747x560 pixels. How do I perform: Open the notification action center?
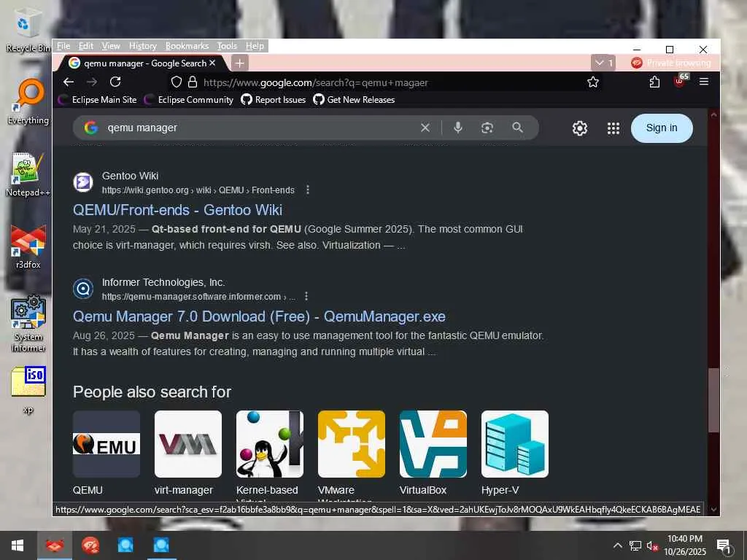click(724, 545)
